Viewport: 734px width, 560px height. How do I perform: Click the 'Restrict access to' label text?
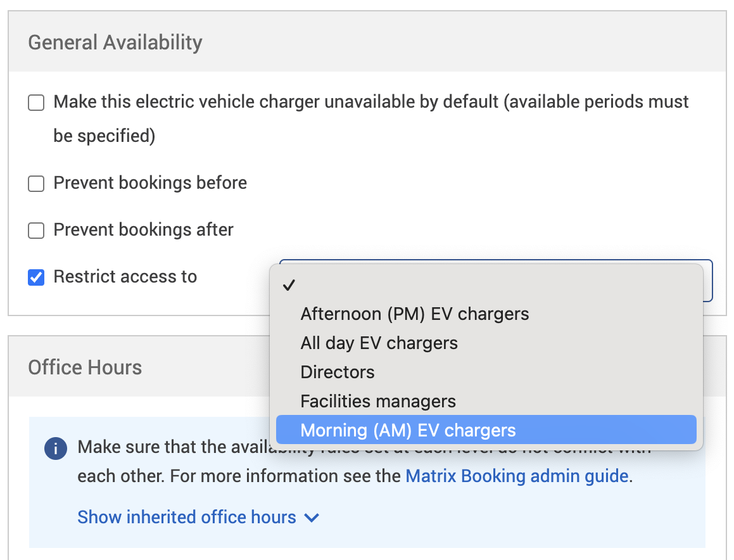[x=125, y=277]
